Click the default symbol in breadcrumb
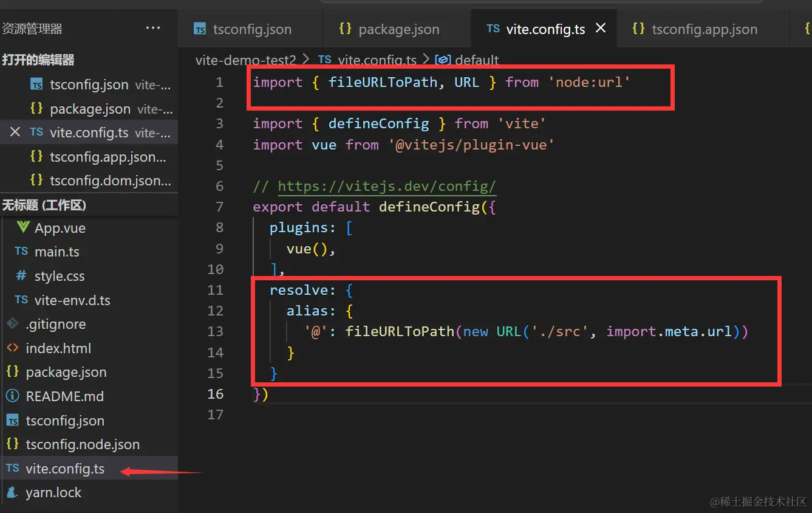This screenshot has width=812, height=513. 477,60
